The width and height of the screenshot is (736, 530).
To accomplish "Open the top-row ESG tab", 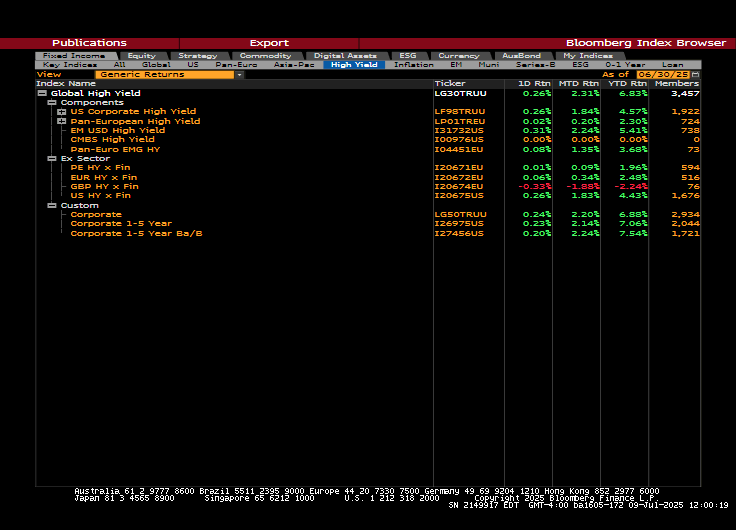I will [407, 56].
